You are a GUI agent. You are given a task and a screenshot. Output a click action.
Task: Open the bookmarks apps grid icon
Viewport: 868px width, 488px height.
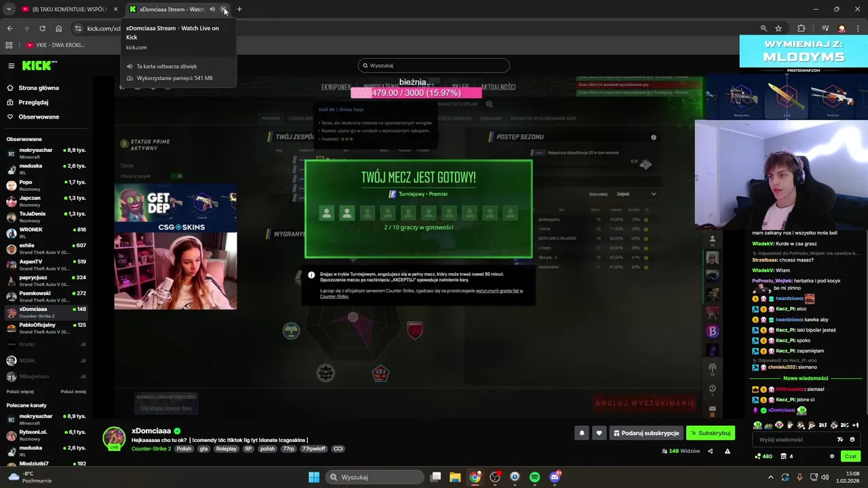pos(9,45)
